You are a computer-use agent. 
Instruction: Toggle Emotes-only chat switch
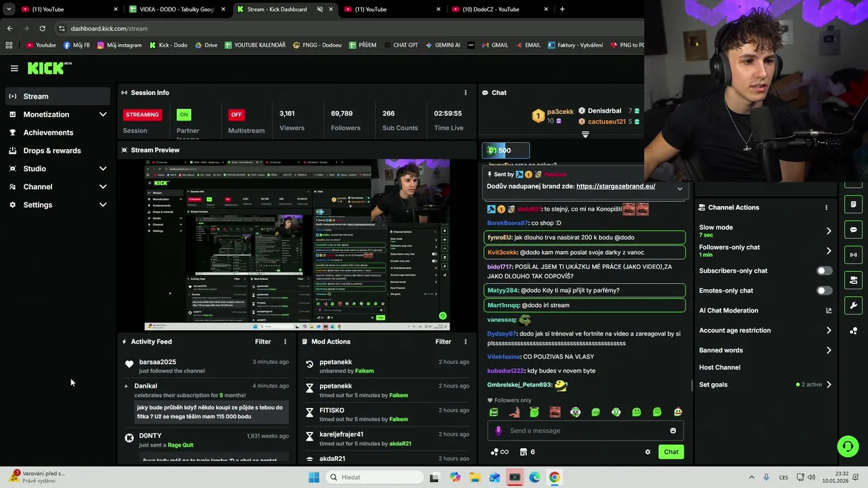[x=824, y=291]
